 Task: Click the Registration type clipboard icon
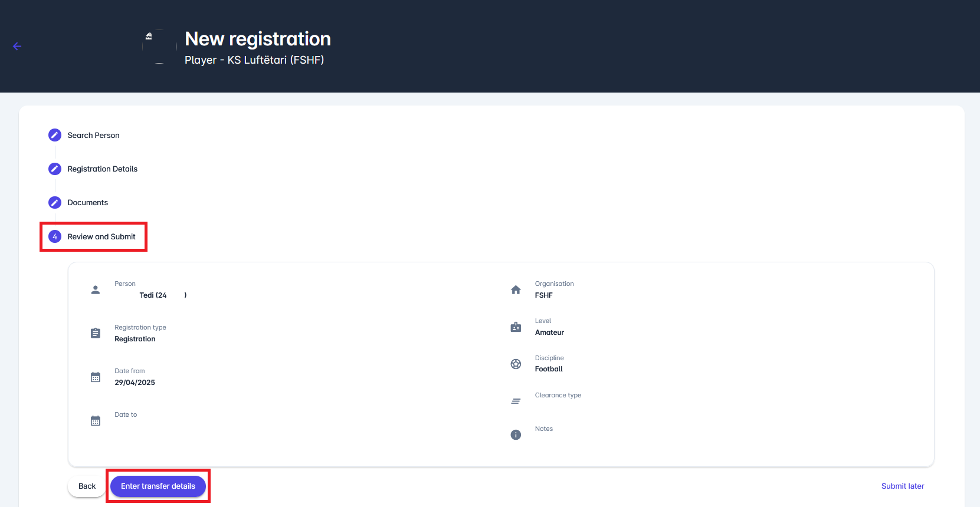(x=96, y=333)
